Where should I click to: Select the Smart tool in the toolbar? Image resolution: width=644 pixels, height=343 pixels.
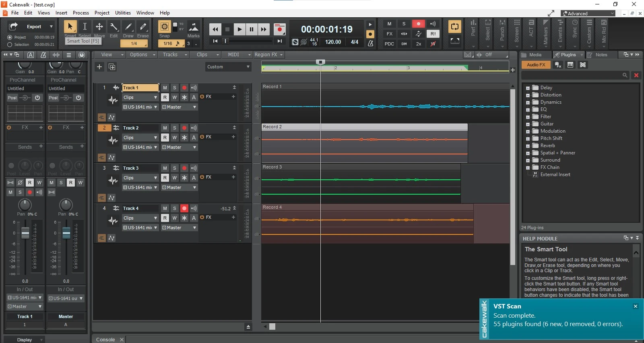pyautogui.click(x=70, y=27)
